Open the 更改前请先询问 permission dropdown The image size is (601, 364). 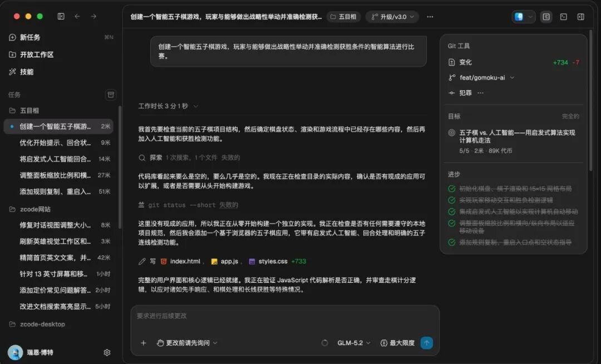[x=187, y=343]
